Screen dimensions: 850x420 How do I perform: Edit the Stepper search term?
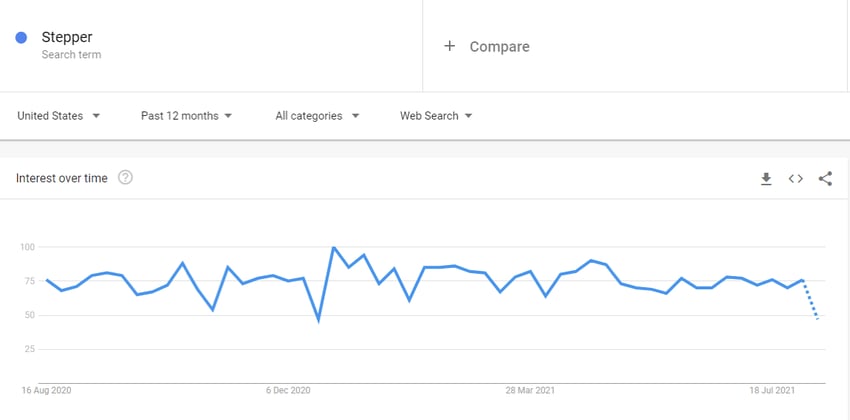[67, 37]
